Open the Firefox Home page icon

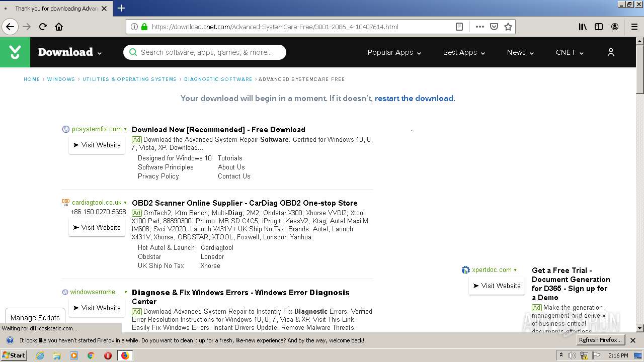pos(59,27)
